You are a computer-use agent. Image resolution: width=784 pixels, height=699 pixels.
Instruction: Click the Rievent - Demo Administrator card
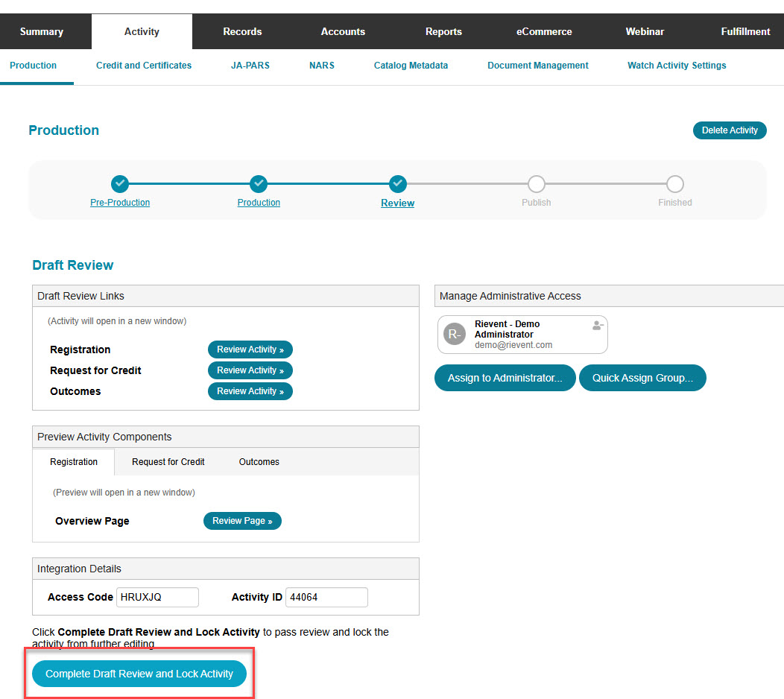coord(522,335)
